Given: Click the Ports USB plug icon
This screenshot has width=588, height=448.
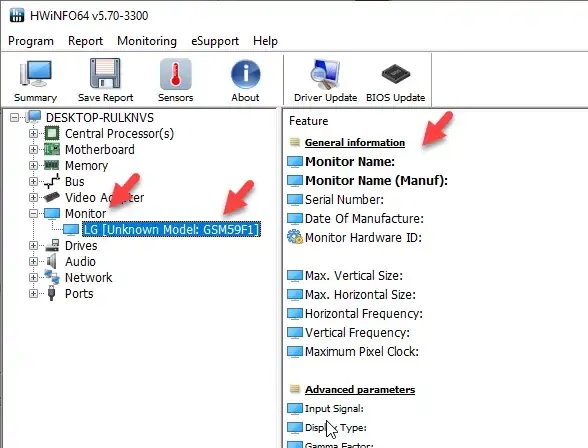Looking at the screenshot, I should [52, 293].
